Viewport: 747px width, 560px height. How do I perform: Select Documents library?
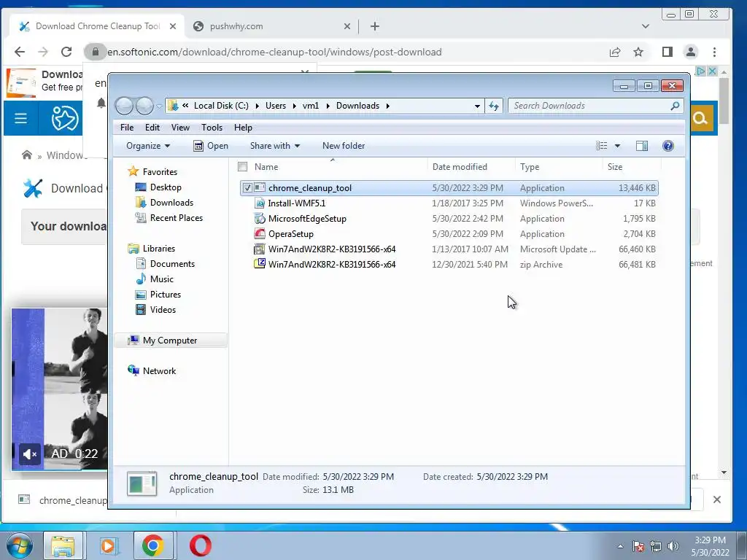point(172,264)
